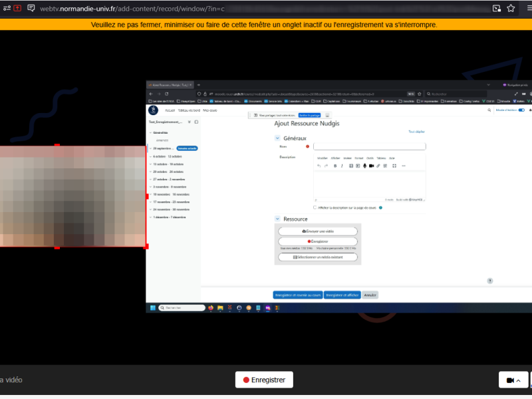The image size is (532, 399).
Task: Click 'Semaine actuelle' badge in course index
Action: 187,148
